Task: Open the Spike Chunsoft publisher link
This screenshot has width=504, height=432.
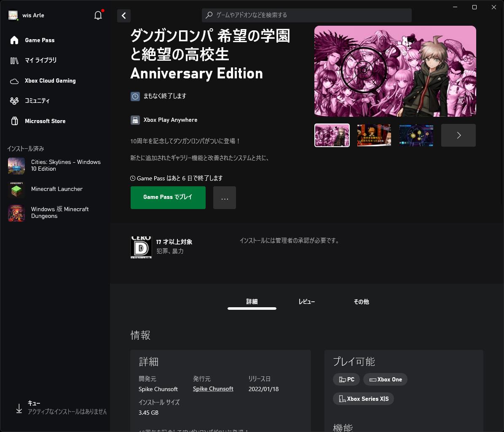Action: [213, 389]
